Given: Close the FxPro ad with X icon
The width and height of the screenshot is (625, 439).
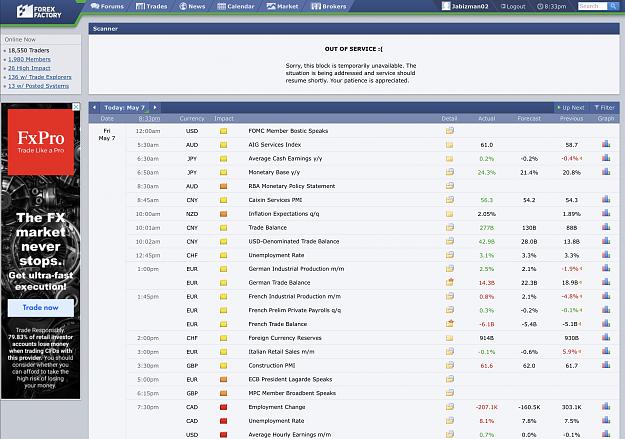Looking at the screenshot, I should (x=76, y=106).
